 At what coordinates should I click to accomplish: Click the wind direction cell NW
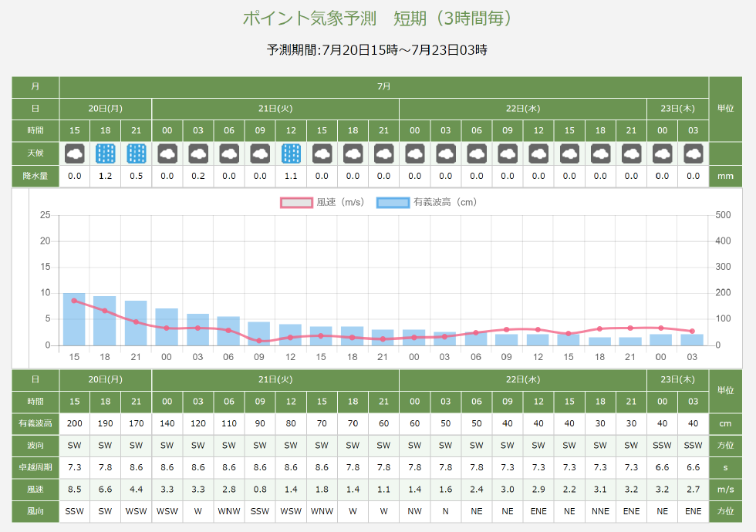(415, 511)
